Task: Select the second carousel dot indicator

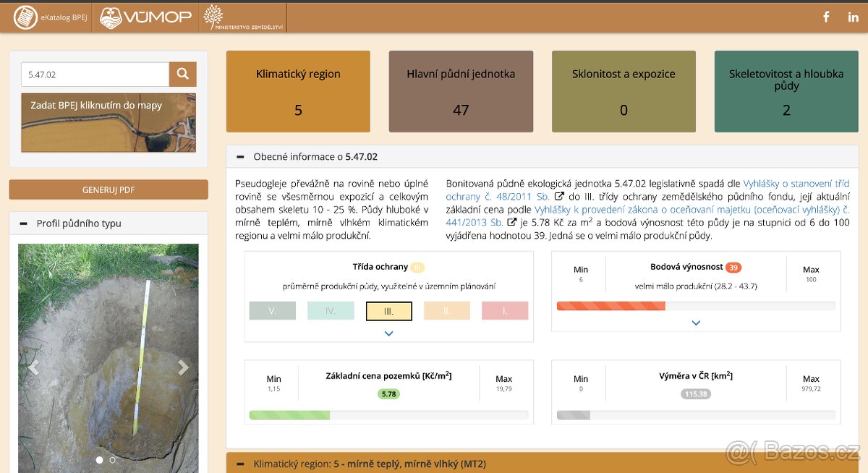Action: tap(112, 460)
